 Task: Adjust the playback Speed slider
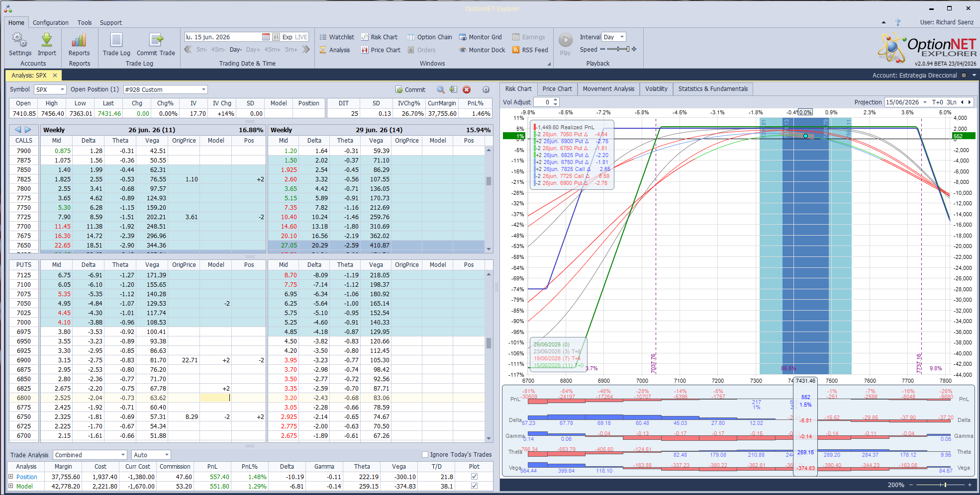pyautogui.click(x=618, y=49)
